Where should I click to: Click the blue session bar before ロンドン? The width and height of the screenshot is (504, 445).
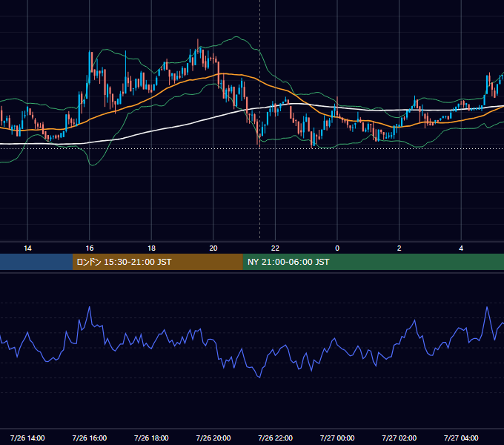click(x=36, y=262)
